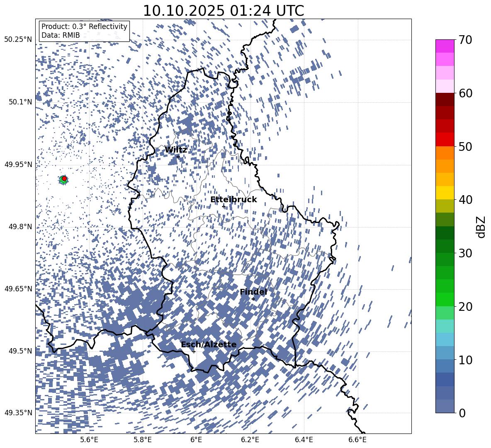Click the dBZ colorbar axis label
Viewport: 491px width, 448px height.
tap(481, 227)
